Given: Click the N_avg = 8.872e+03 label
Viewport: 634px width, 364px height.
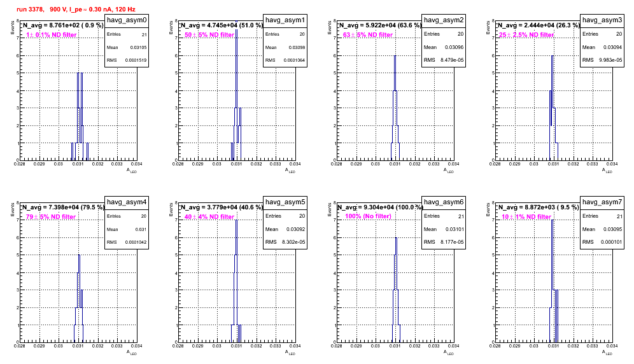Looking at the screenshot, I should click(x=539, y=207).
